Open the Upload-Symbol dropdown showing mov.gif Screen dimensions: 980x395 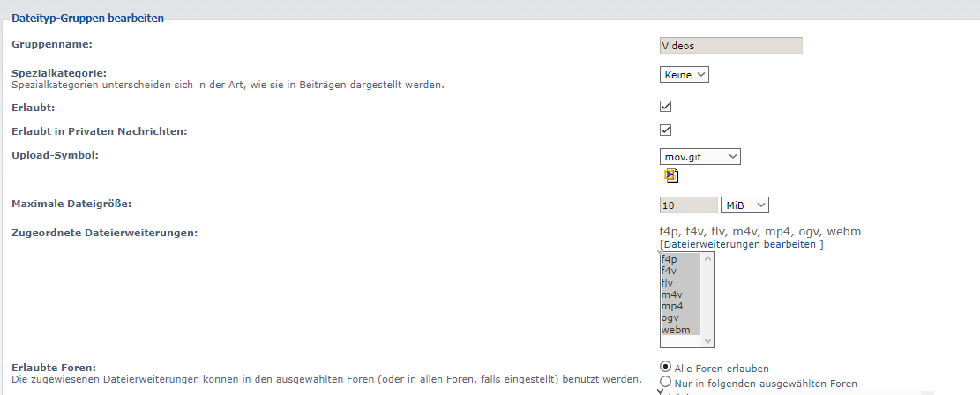700,157
